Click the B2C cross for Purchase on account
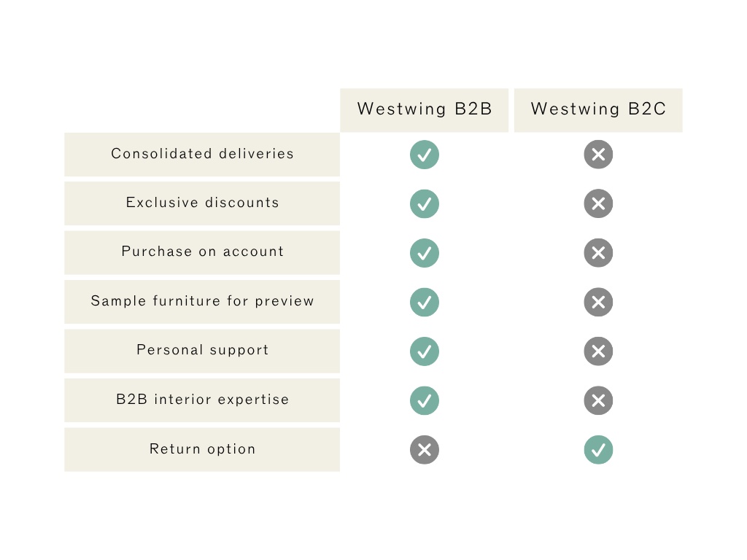This screenshot has width=747, height=560. (598, 253)
